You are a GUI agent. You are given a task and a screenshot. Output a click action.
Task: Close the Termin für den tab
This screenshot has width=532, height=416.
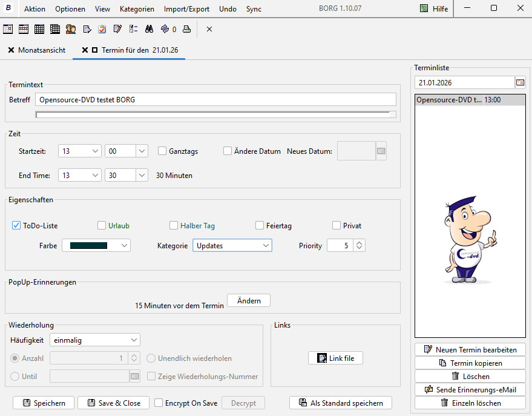pos(85,50)
